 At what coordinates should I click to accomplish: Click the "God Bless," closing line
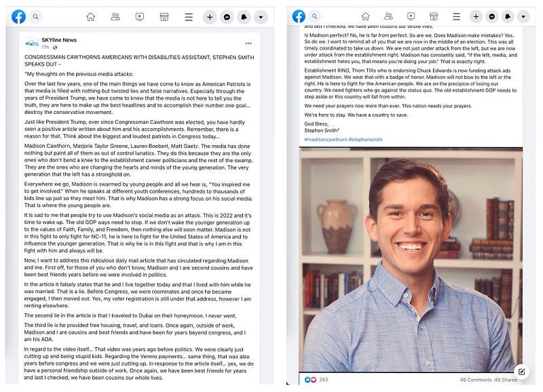pyautogui.click(x=316, y=123)
